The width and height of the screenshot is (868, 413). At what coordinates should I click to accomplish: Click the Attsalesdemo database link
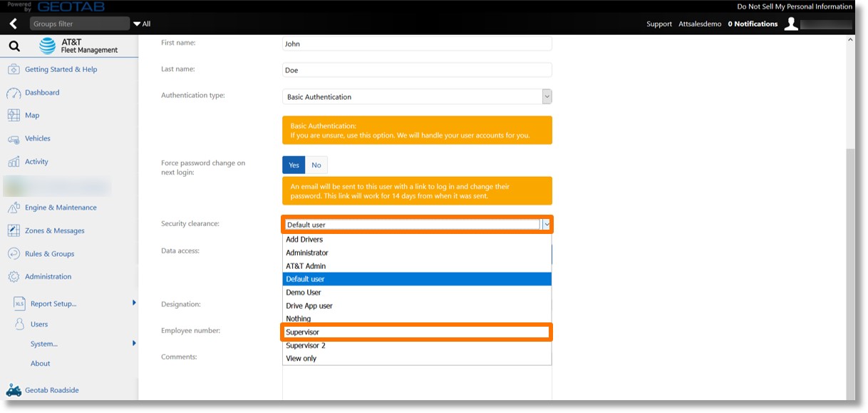pyautogui.click(x=700, y=24)
